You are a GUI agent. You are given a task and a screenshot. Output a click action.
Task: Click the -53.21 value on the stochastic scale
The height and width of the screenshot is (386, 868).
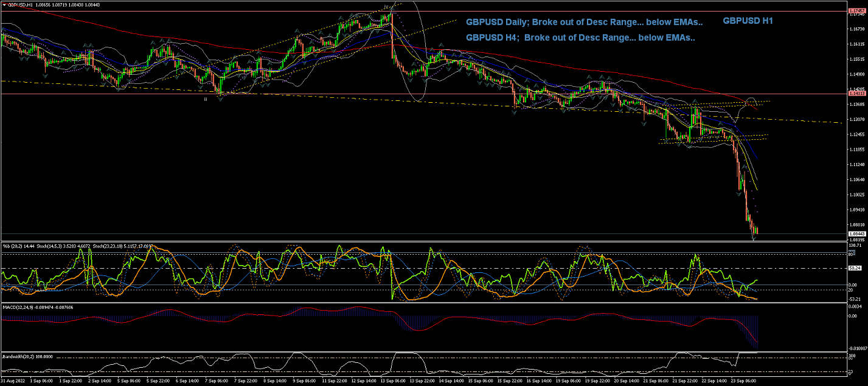[x=856, y=299]
